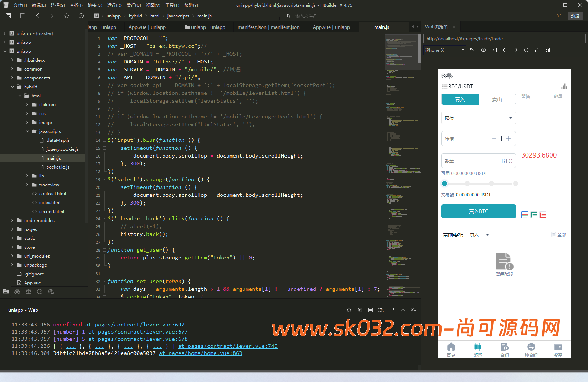Screen dimensions: 588x382
Task: Click the browser back arrow icon
Action: click(505, 50)
